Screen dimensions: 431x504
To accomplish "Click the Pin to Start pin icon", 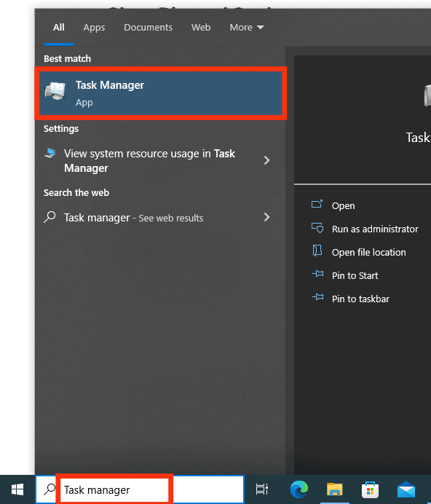I will [317, 274].
